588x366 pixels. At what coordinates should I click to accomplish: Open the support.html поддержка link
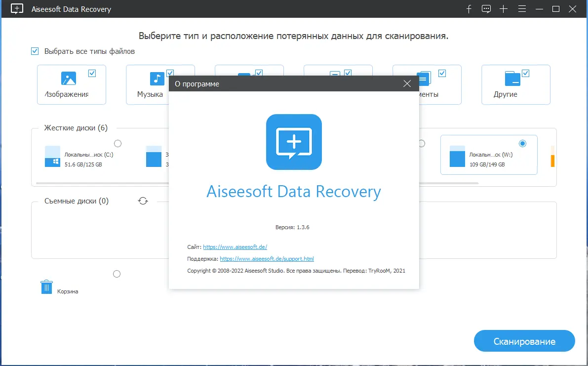[x=267, y=258]
